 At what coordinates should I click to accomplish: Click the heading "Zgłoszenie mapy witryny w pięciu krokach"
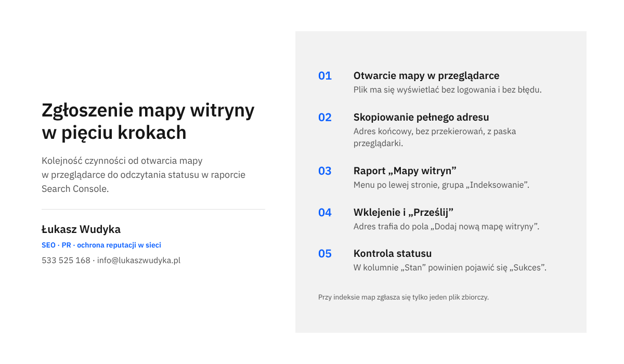148,121
